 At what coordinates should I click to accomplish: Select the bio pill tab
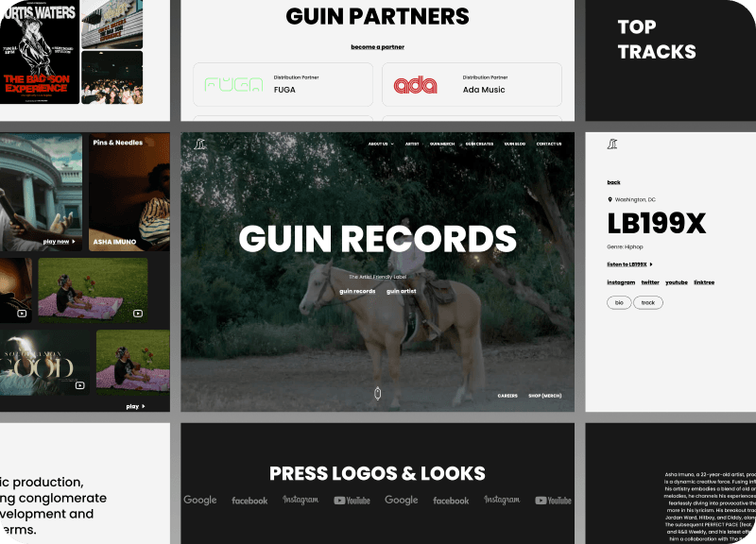[x=619, y=302]
